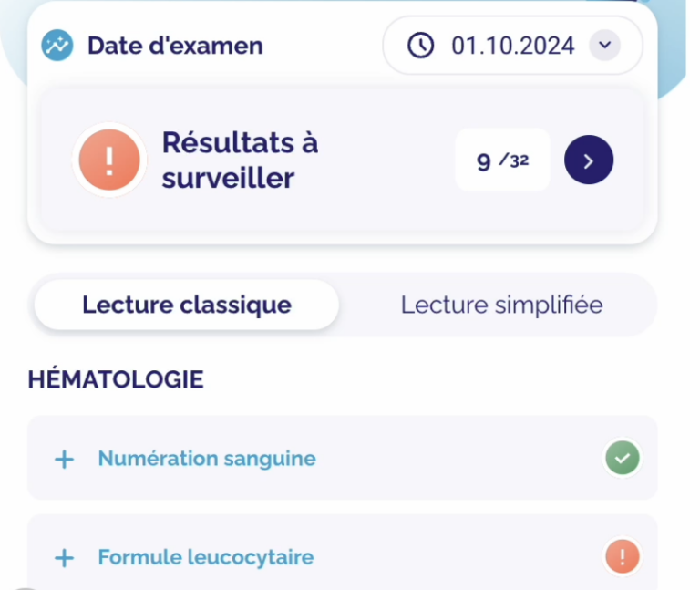The image size is (700, 590).
Task: Click the chart icon beside Date d'examen
Action: pyautogui.click(x=57, y=45)
